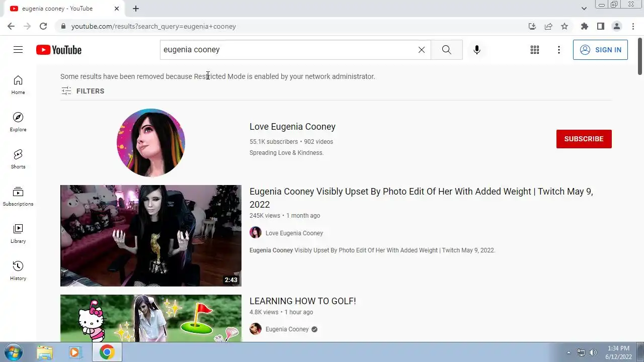Open the golf video thumbnail
644x362 pixels.
(151, 318)
